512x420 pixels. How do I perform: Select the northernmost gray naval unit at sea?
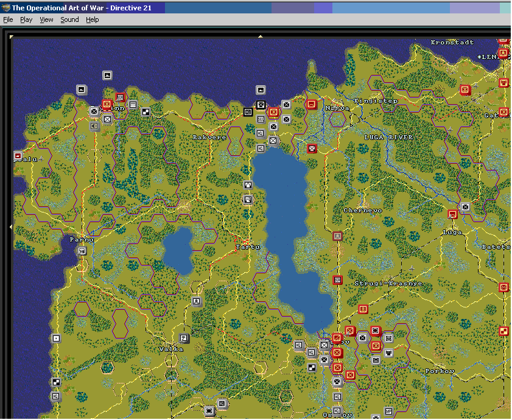(x=107, y=75)
